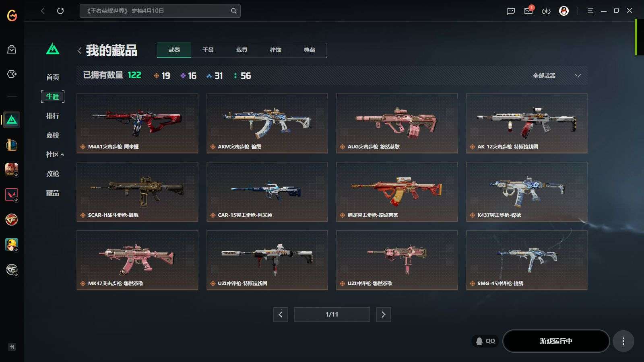Open the mail inbox icon with notification badge
The image size is (644, 362).
pyautogui.click(x=528, y=10)
